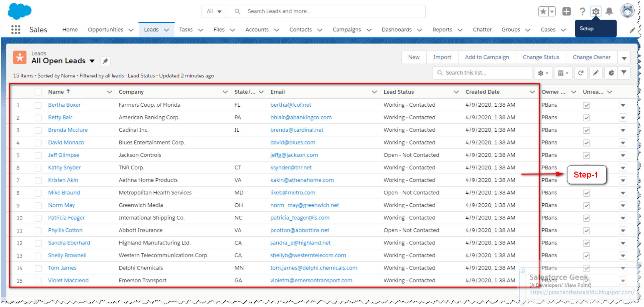Click the edit navigation pencil icon

632,30
